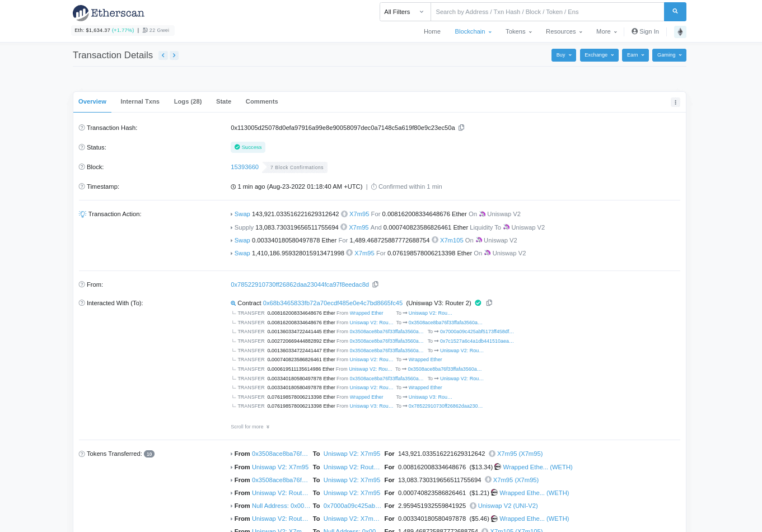Click X7m95 link in Supply liquidity action
Screen dimensions: 762x532
click(358, 227)
